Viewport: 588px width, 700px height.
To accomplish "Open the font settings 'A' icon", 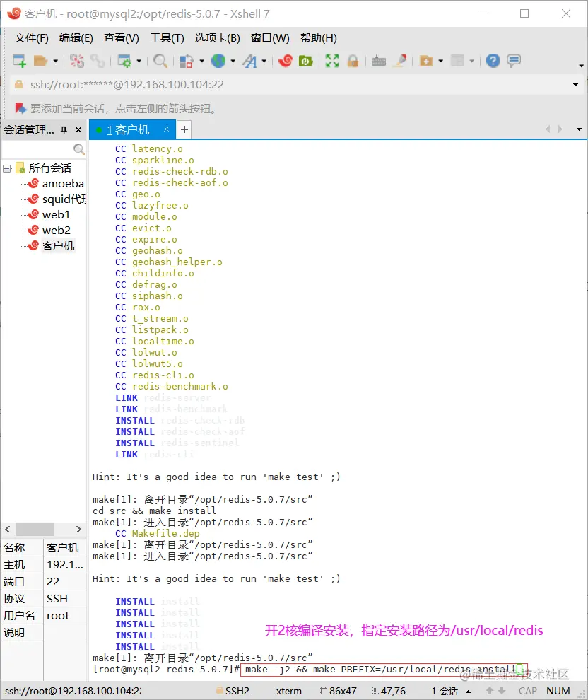I will click(x=249, y=61).
